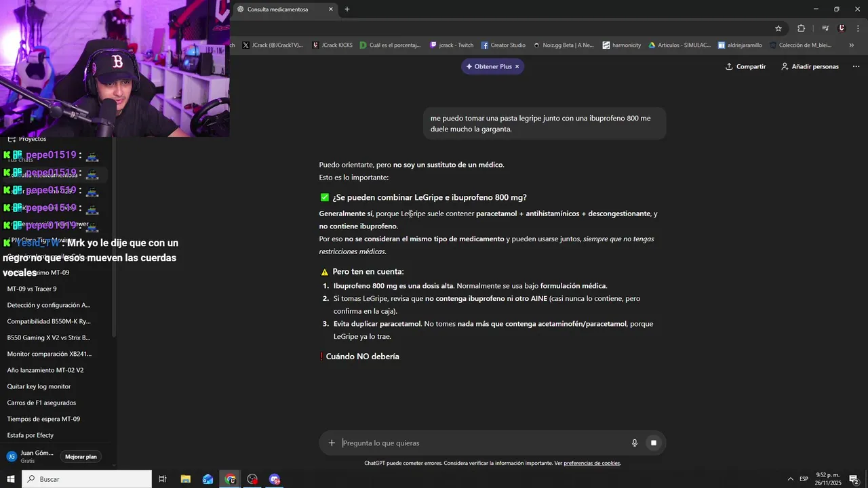Click the Compartir share button
Screen dimensions: 868x488
745,66
